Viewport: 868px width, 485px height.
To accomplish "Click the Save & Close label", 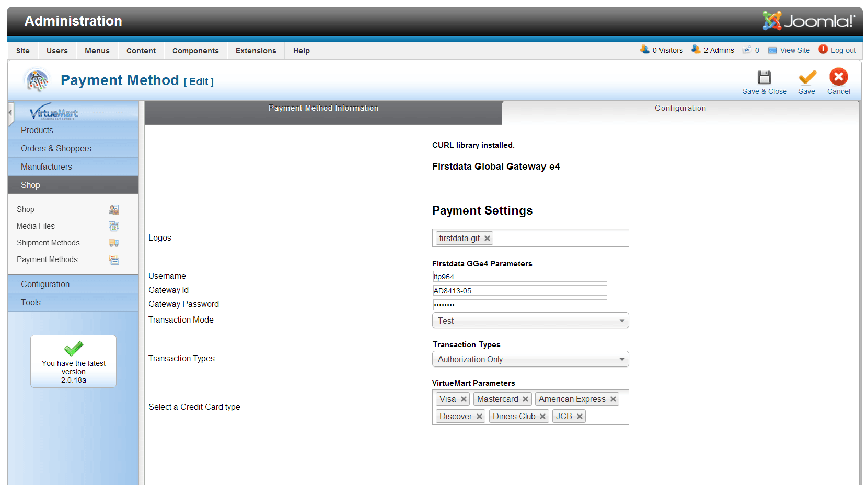I will click(x=765, y=91).
